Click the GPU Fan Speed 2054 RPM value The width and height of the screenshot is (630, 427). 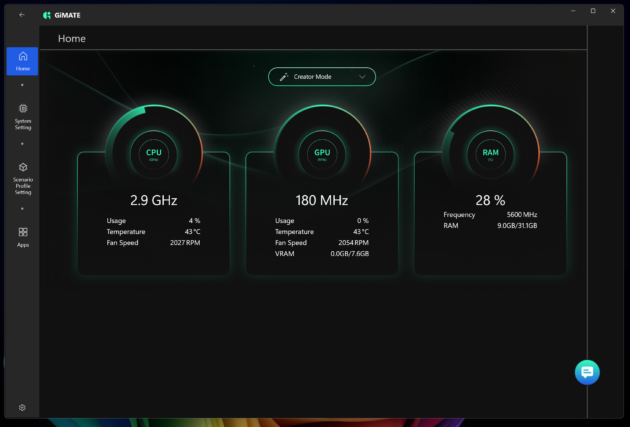coord(354,243)
